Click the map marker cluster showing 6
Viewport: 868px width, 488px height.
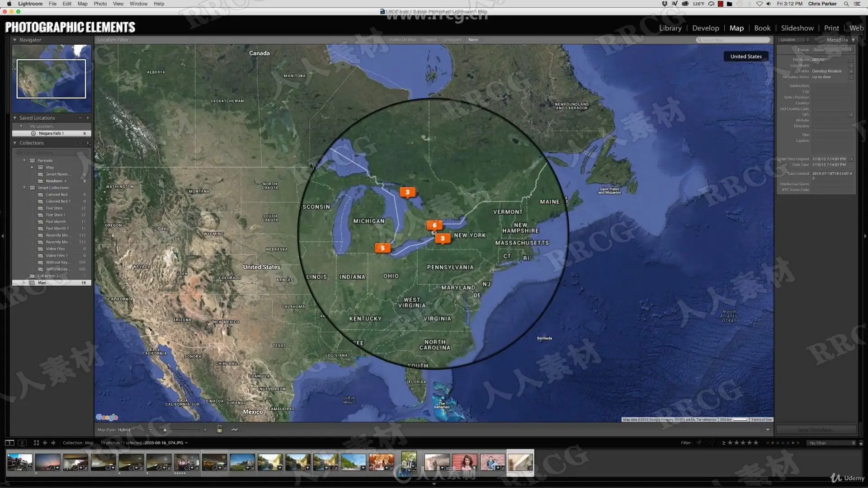(434, 225)
